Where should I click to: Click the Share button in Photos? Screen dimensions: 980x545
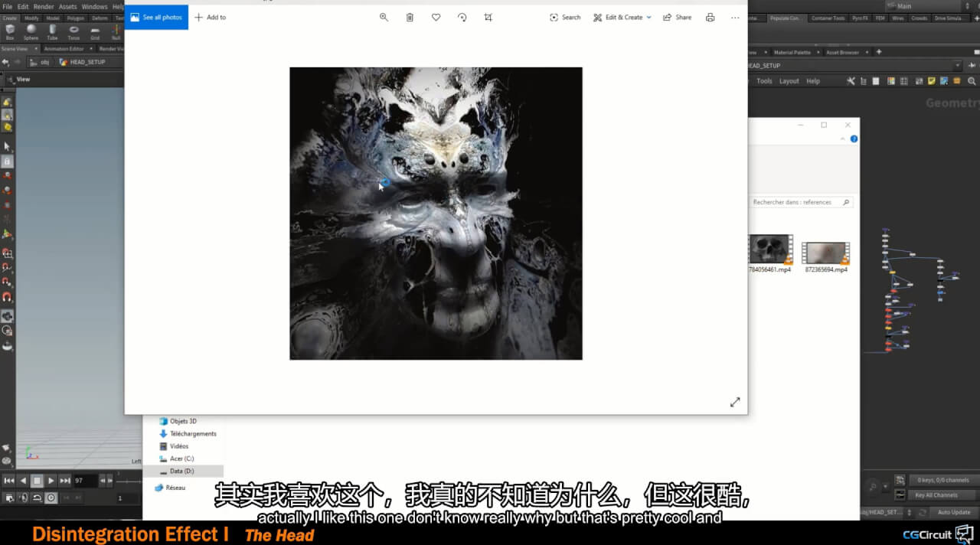coord(677,17)
